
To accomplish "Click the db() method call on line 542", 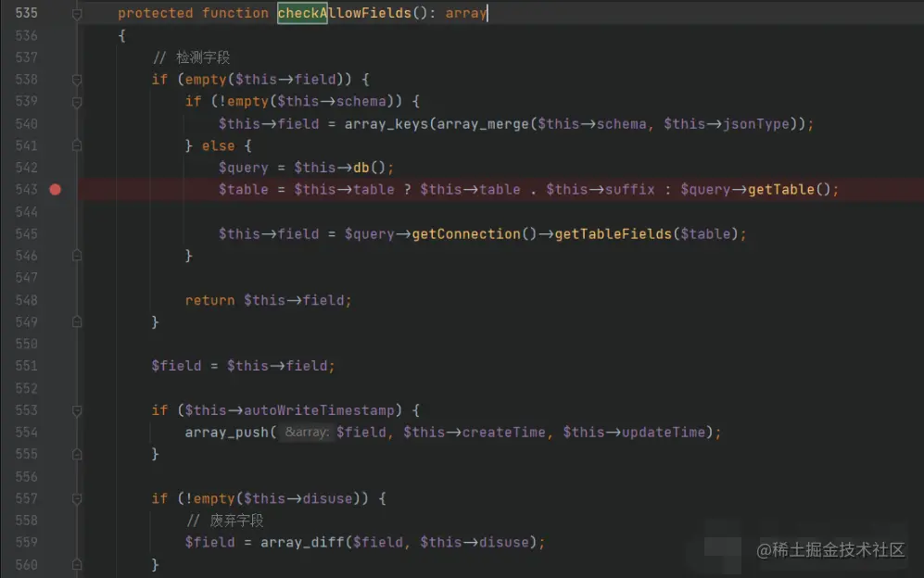I will click(x=369, y=168).
